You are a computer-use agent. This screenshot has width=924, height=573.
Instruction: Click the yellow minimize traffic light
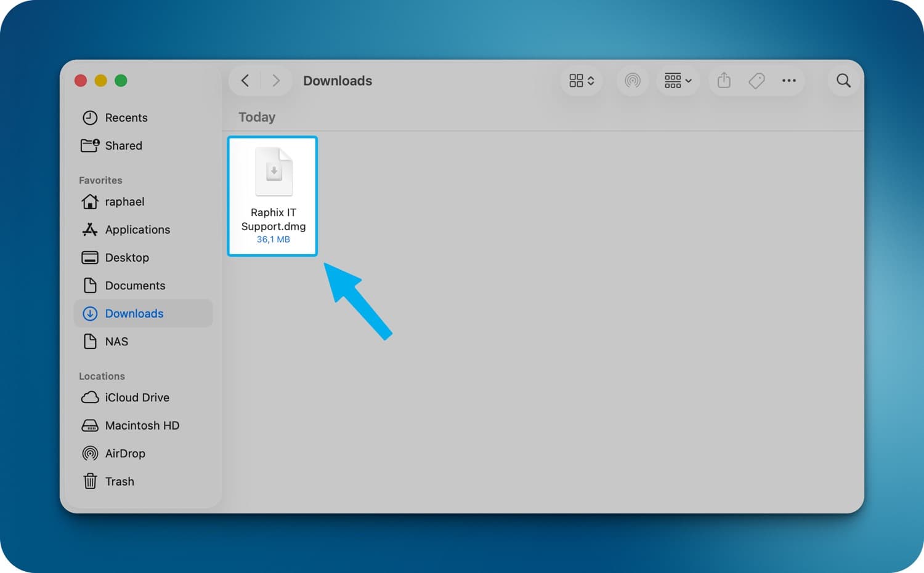pos(100,81)
